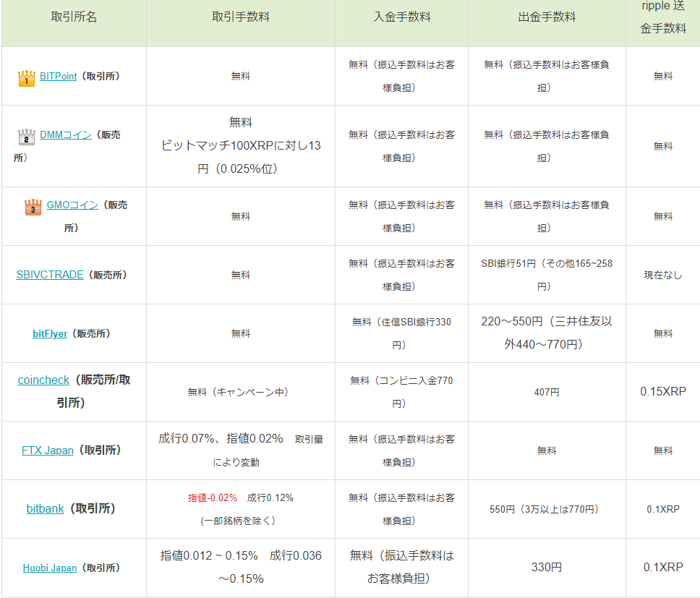Click the 0.15XRP transfer fee cell

tap(663, 391)
